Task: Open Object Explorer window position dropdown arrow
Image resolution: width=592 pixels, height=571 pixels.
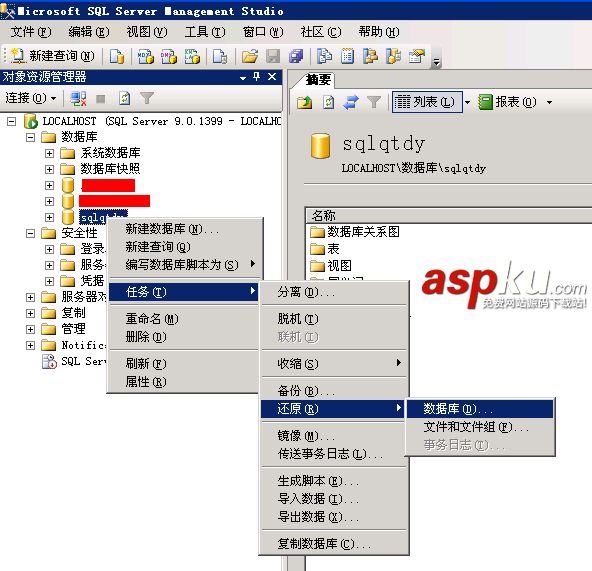Action: 243,78
